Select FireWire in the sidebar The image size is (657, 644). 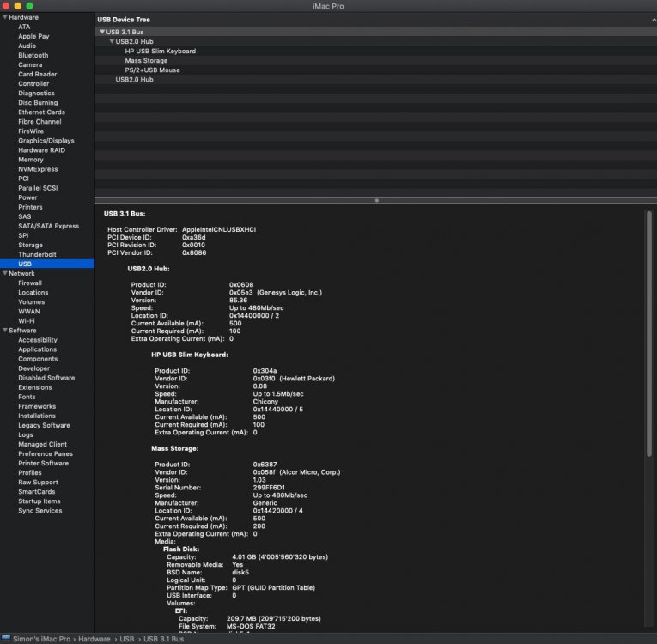(31, 131)
